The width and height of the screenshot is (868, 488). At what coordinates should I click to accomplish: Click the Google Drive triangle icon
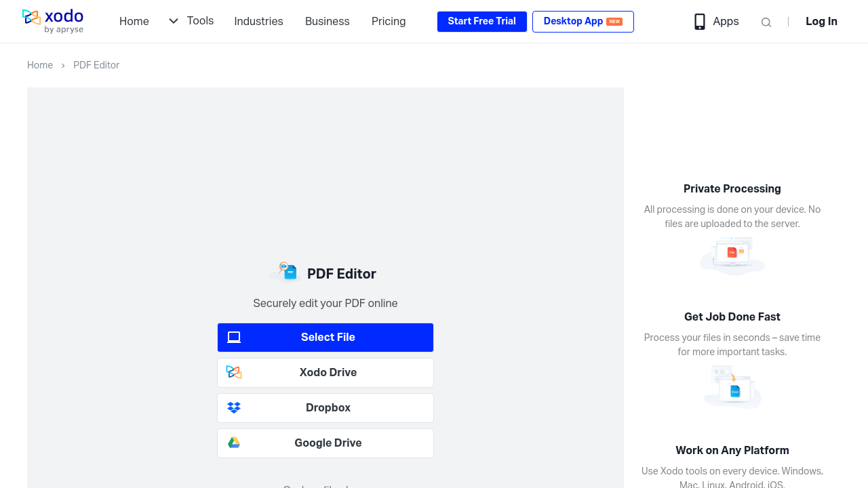pyautogui.click(x=234, y=443)
